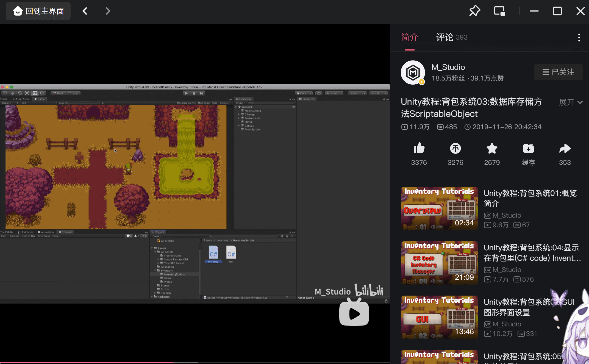Click the Inventory C# script file in the video
Image resolution: width=589 pixels, height=364 pixels.
(213, 254)
